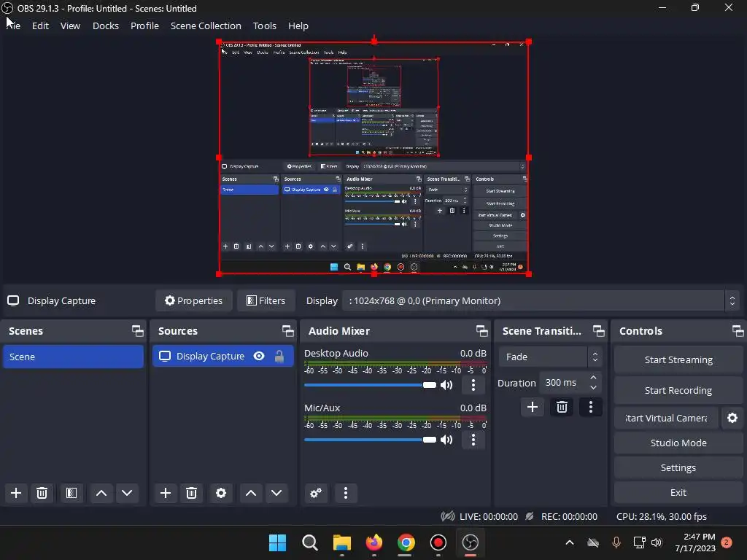Open the Edit menu
Viewport: 747px width, 560px height.
click(41, 26)
